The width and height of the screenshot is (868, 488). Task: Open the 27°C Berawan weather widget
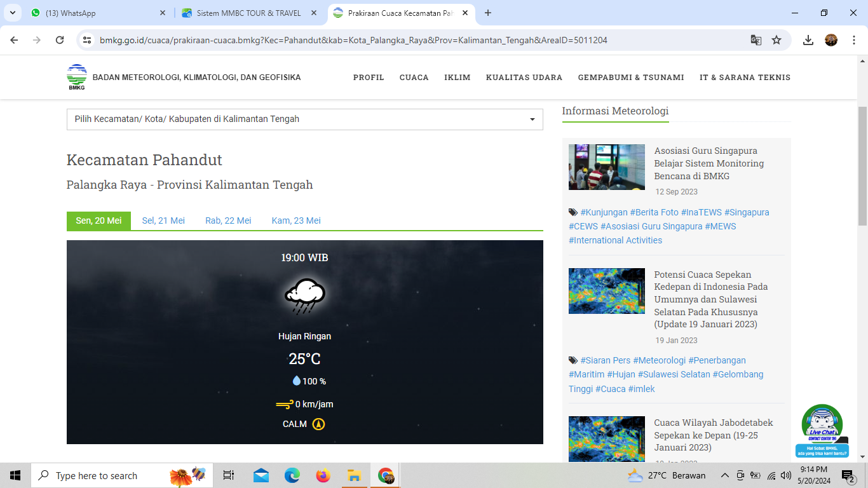(x=667, y=475)
